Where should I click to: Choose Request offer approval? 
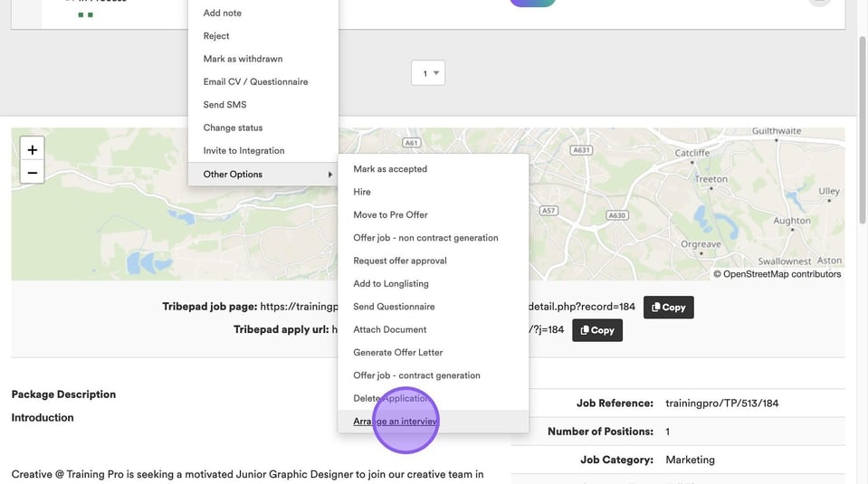coord(399,261)
